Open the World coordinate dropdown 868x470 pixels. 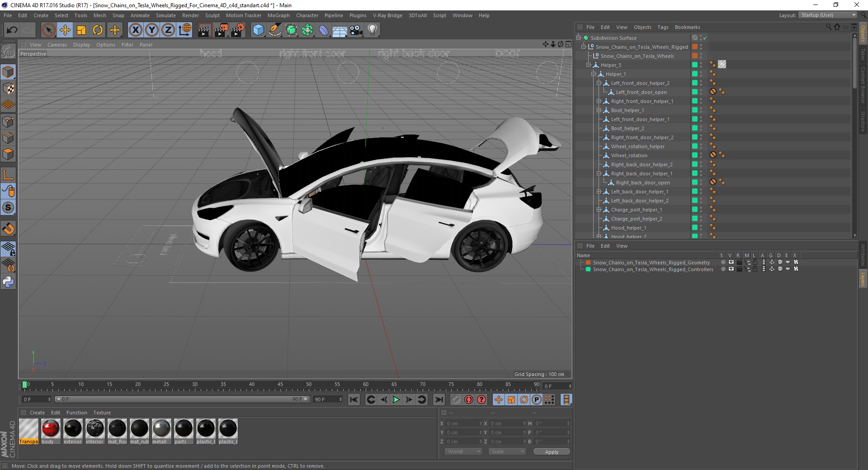463,451
